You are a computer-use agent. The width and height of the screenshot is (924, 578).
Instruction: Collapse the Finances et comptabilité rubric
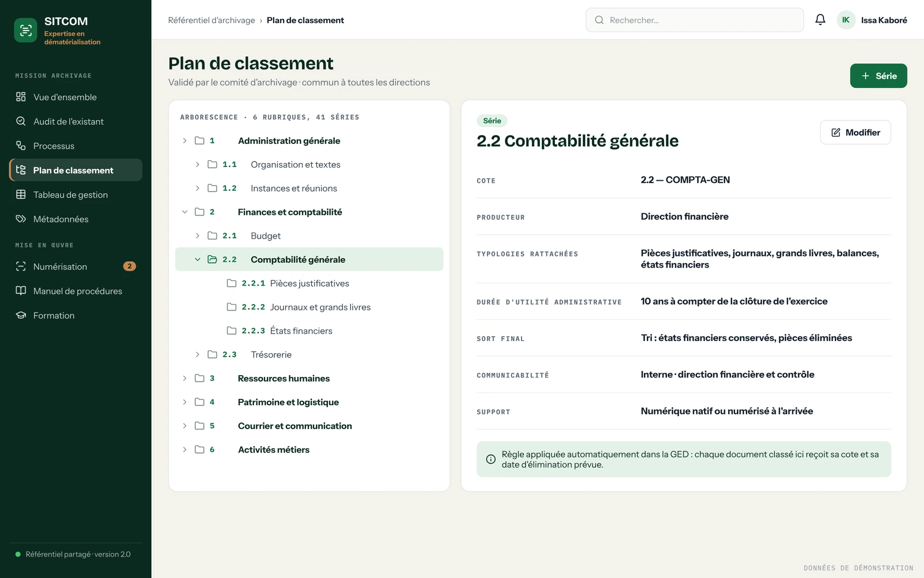click(185, 212)
